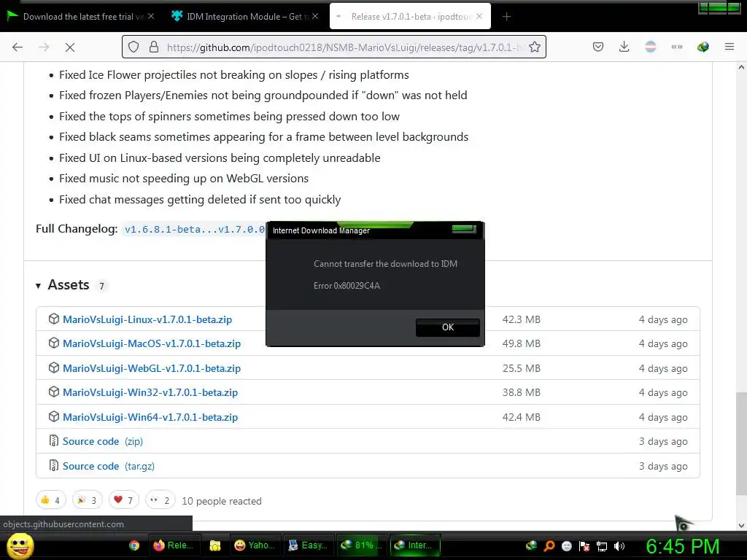The width and height of the screenshot is (747, 560).
Task: Open the volume speaker tray icon
Action: [x=619, y=546]
